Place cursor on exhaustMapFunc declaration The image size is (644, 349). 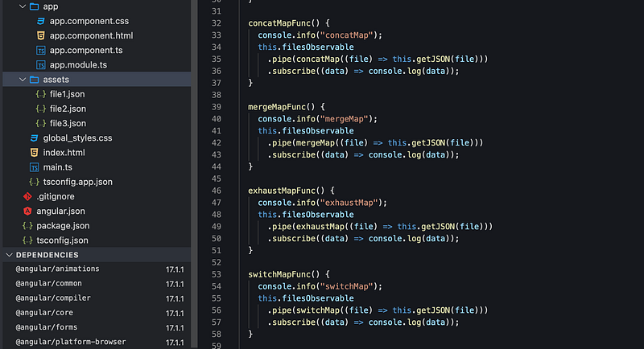[x=281, y=191]
